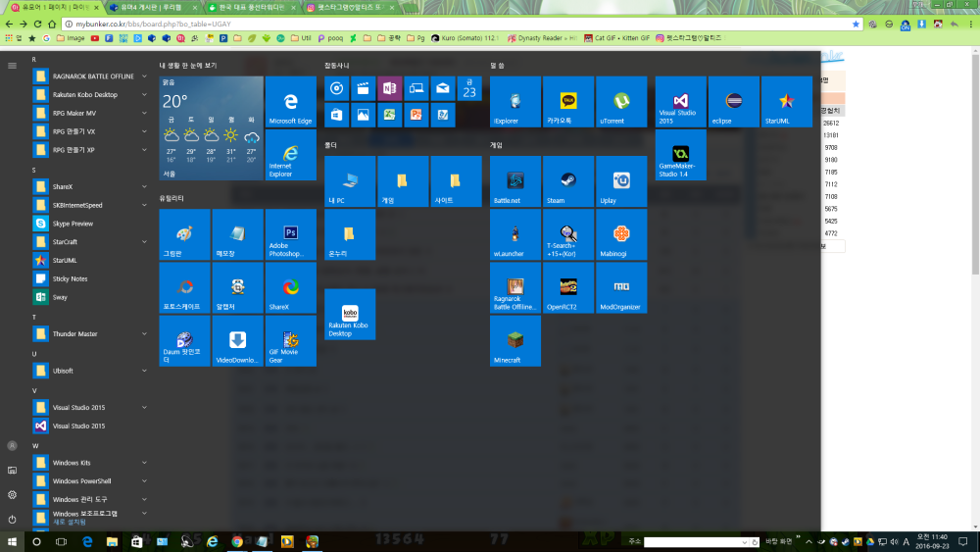Open the Rakuten Kobo Desktop tile
This screenshot has height=552, width=980.
click(350, 315)
